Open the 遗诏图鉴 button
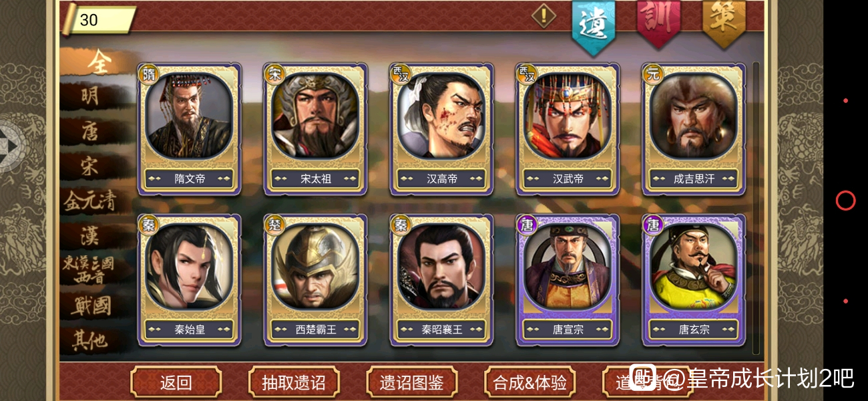 [412, 382]
